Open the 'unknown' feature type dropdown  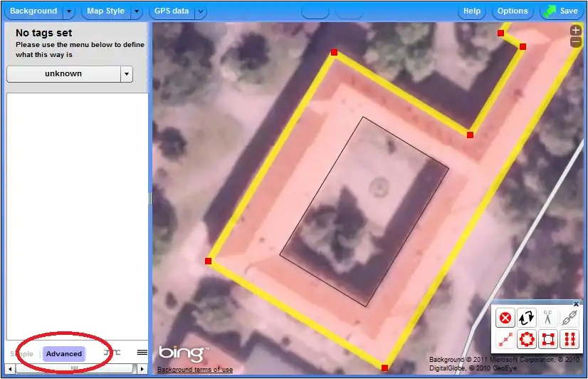pyautogui.click(x=127, y=74)
